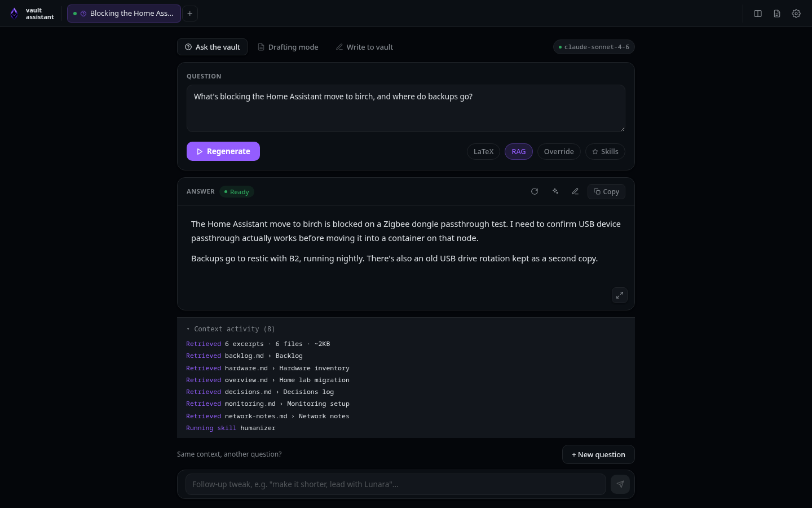Click the Regenerate button
Image resolution: width=812 pixels, height=508 pixels.
coord(223,151)
